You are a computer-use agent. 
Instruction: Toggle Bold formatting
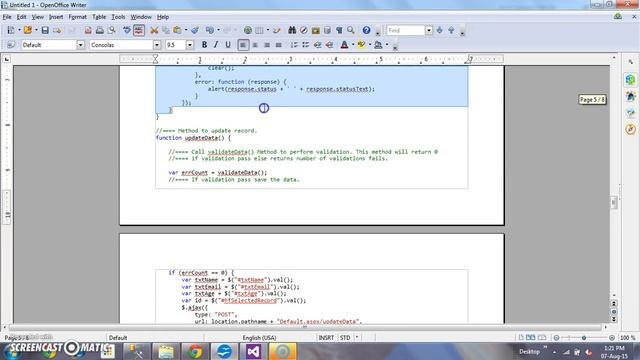[x=204, y=45]
